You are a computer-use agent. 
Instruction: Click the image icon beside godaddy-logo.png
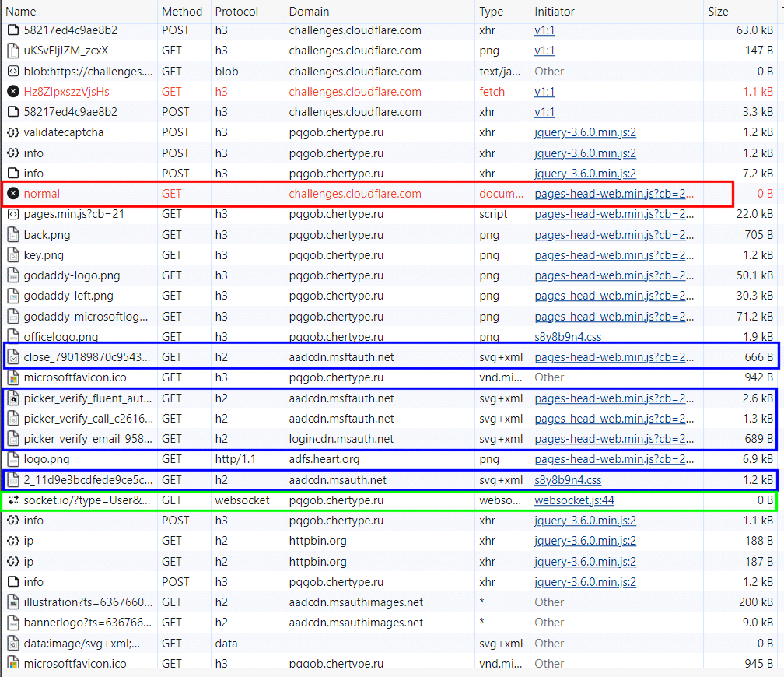tap(13, 275)
